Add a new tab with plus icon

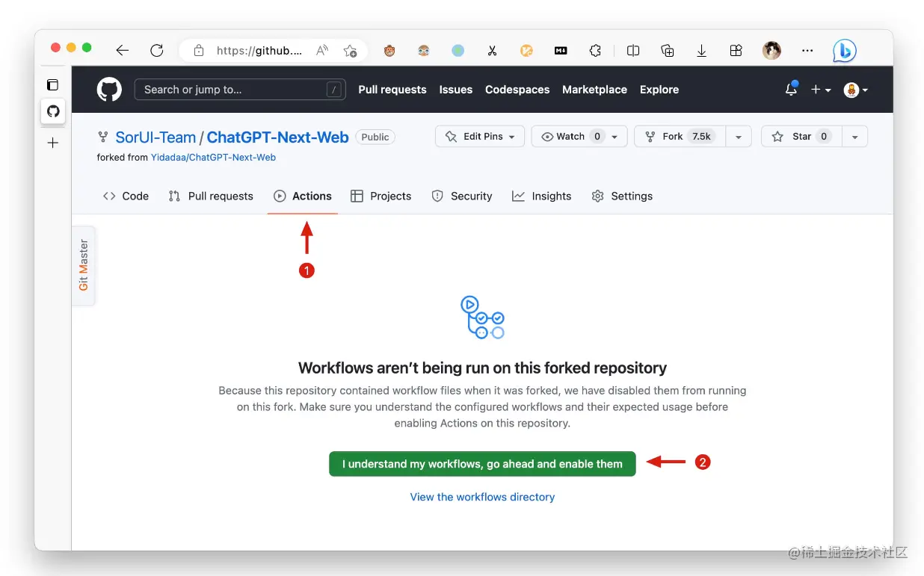(x=53, y=143)
